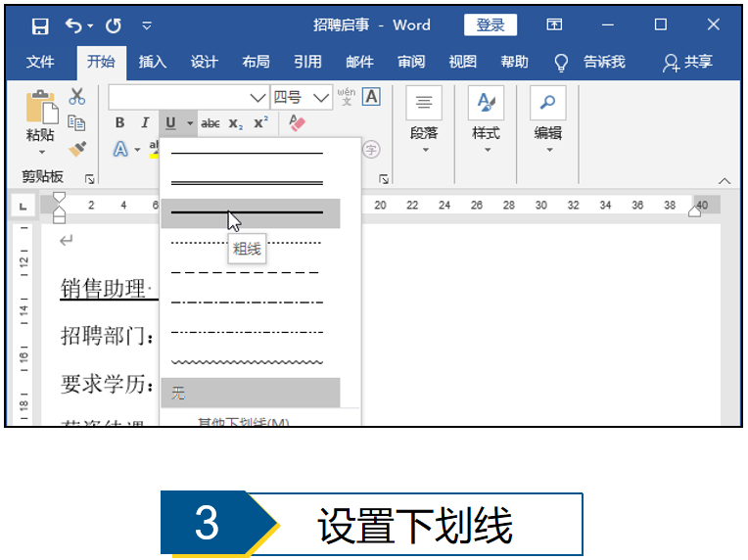The width and height of the screenshot is (748, 560).
Task: Switch to the 视图 tab
Action: (463, 62)
